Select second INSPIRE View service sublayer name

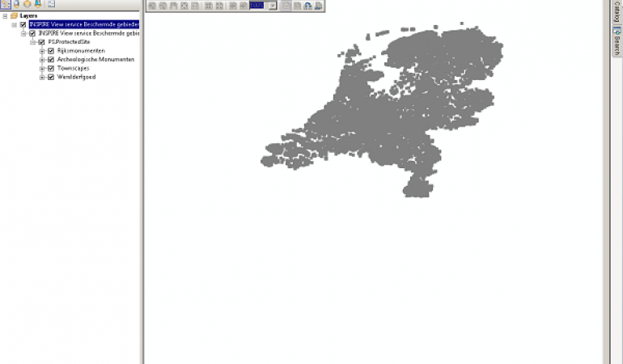(89, 33)
